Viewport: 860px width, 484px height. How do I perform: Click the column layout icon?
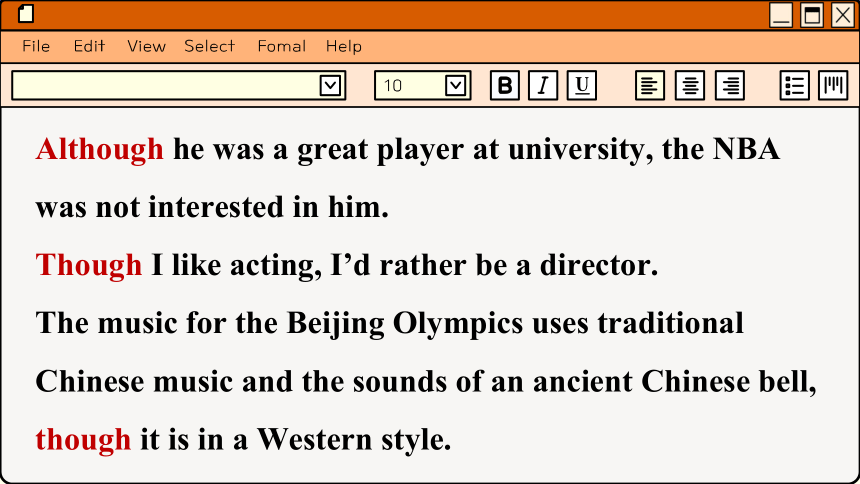point(833,85)
